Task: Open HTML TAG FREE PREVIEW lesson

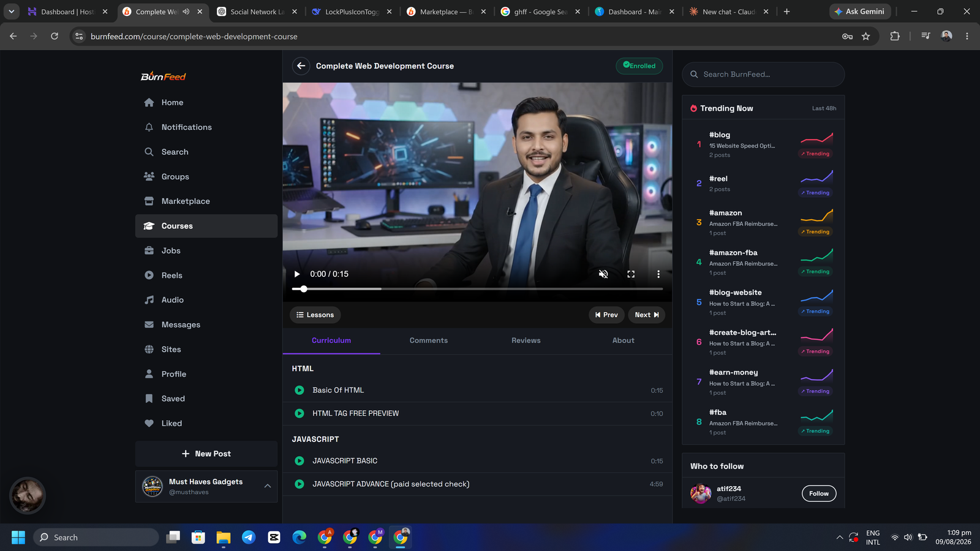Action: 477,413
